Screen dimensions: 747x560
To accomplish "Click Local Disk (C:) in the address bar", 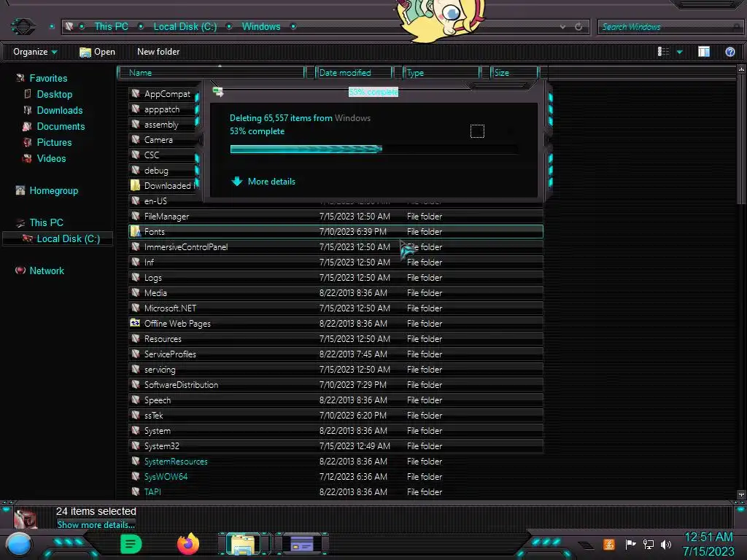I will point(185,27).
